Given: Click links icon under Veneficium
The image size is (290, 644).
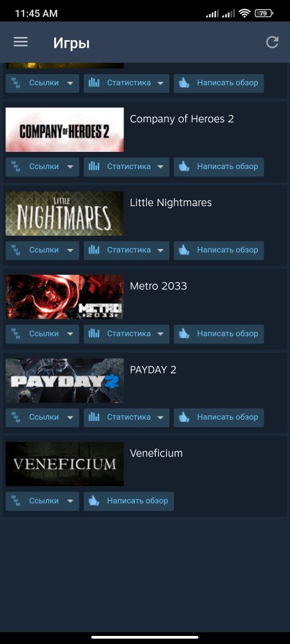Looking at the screenshot, I should coord(16,501).
